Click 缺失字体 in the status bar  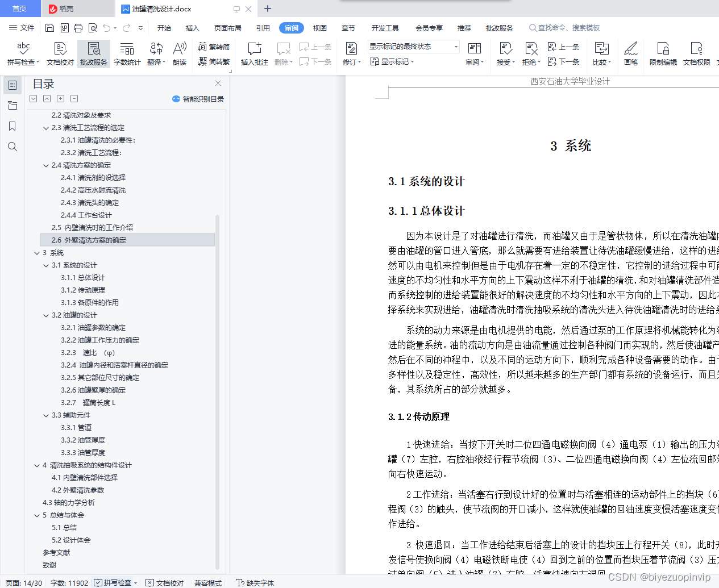pyautogui.click(x=255, y=583)
